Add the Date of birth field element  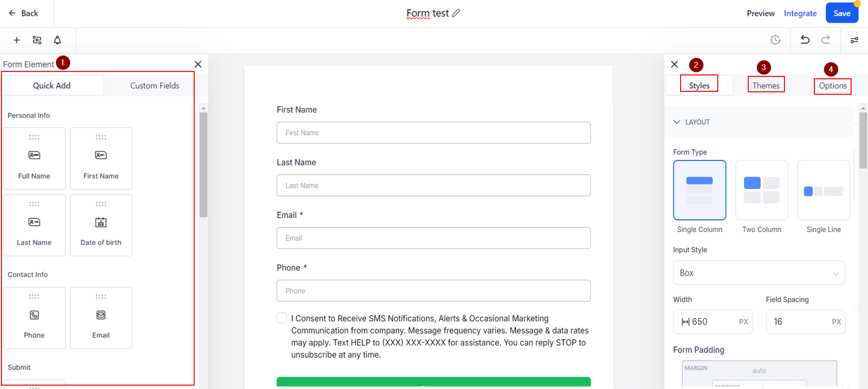[x=101, y=225]
